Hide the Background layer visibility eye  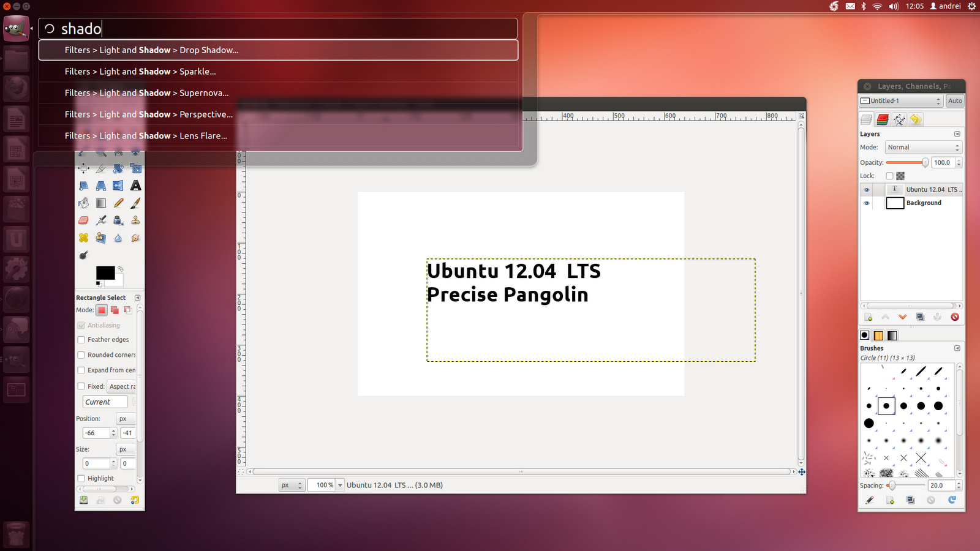867,203
